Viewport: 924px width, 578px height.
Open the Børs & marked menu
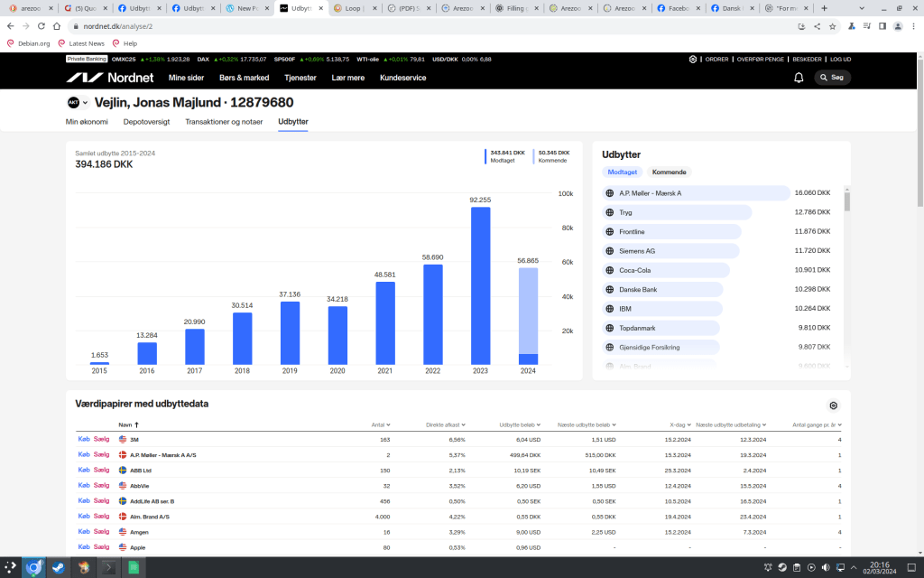(x=244, y=78)
